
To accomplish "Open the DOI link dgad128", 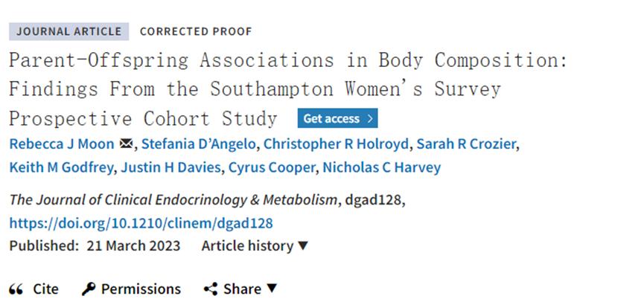I will click(x=141, y=223).
